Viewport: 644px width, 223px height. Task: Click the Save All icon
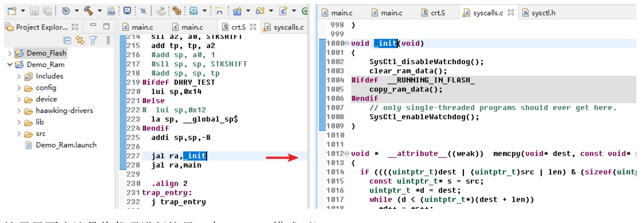point(47,11)
